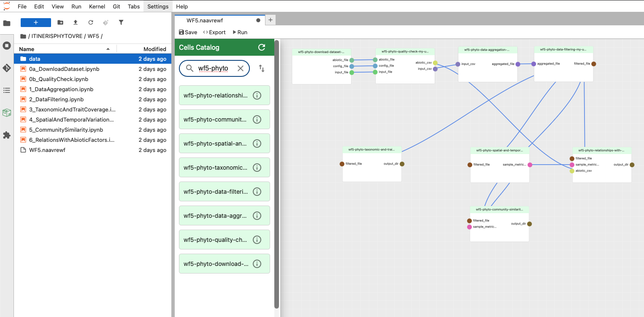Click the Cells Catalog vertical scrollbar
Screen dimensions: 644x317
pyautogui.click(x=277, y=169)
